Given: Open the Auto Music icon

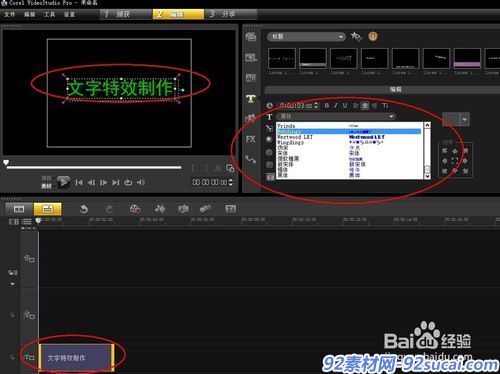Looking at the screenshot, I should coord(183,209).
